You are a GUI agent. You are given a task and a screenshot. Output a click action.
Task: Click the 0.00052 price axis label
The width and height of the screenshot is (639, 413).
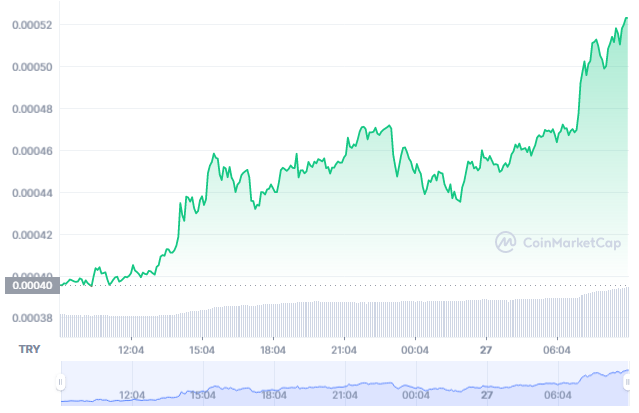(x=30, y=25)
